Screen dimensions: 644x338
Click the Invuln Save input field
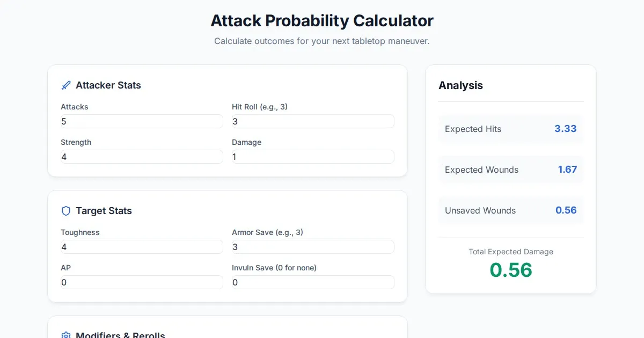pyautogui.click(x=313, y=282)
